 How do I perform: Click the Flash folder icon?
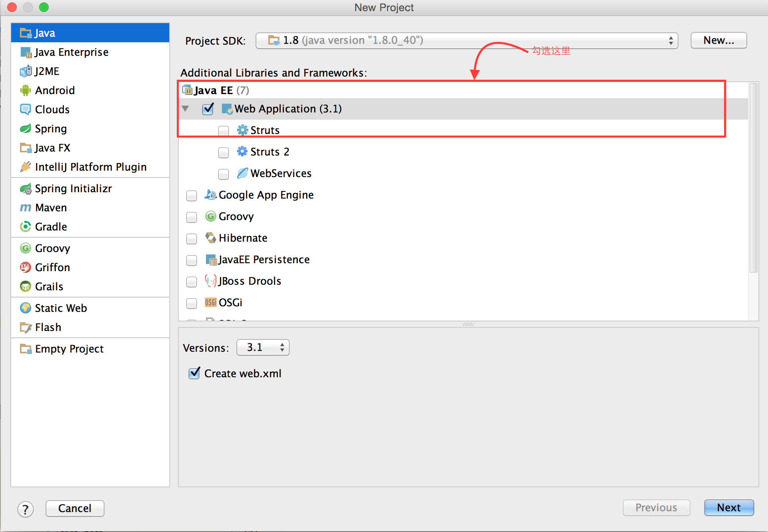pyautogui.click(x=26, y=327)
